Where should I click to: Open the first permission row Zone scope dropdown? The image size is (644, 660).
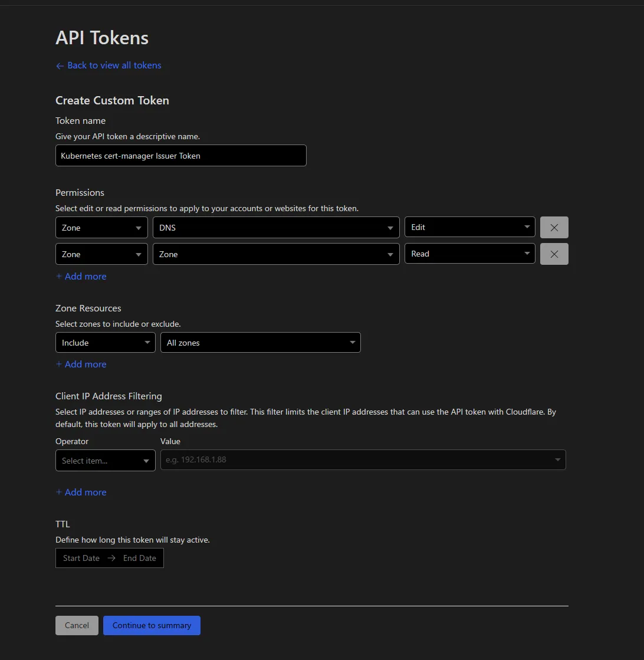[101, 228]
